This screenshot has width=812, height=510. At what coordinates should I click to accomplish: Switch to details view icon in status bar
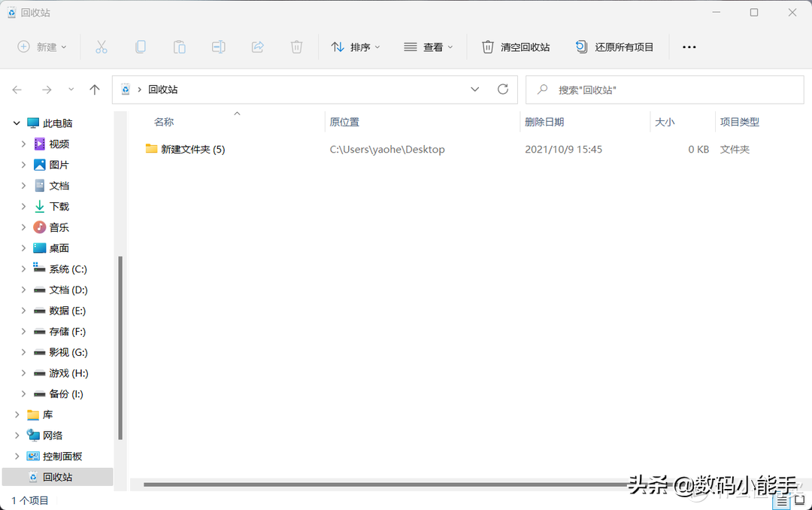(x=781, y=501)
